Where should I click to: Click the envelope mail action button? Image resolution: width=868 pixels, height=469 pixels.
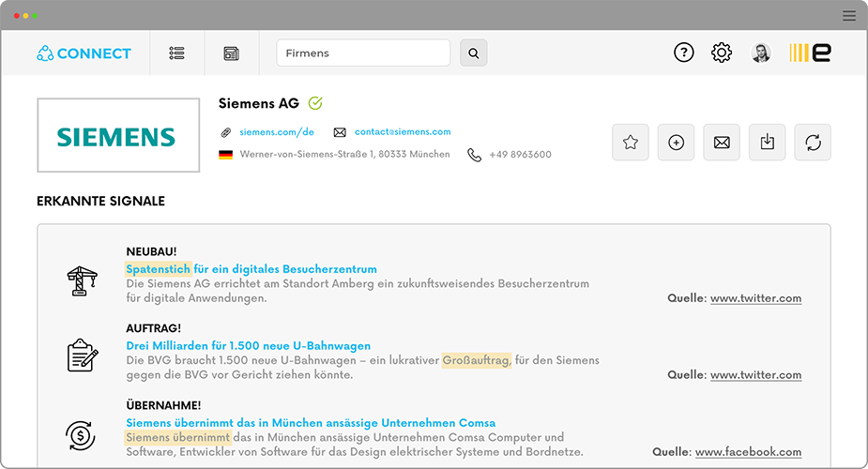(722, 143)
